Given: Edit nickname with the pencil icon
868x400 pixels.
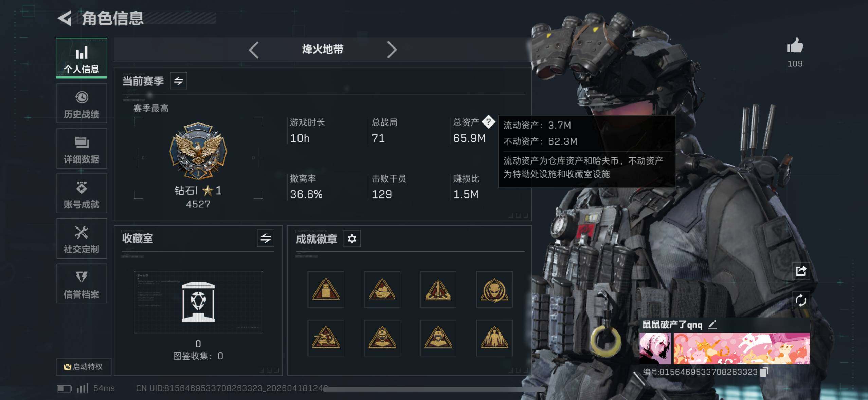Looking at the screenshot, I should point(712,325).
